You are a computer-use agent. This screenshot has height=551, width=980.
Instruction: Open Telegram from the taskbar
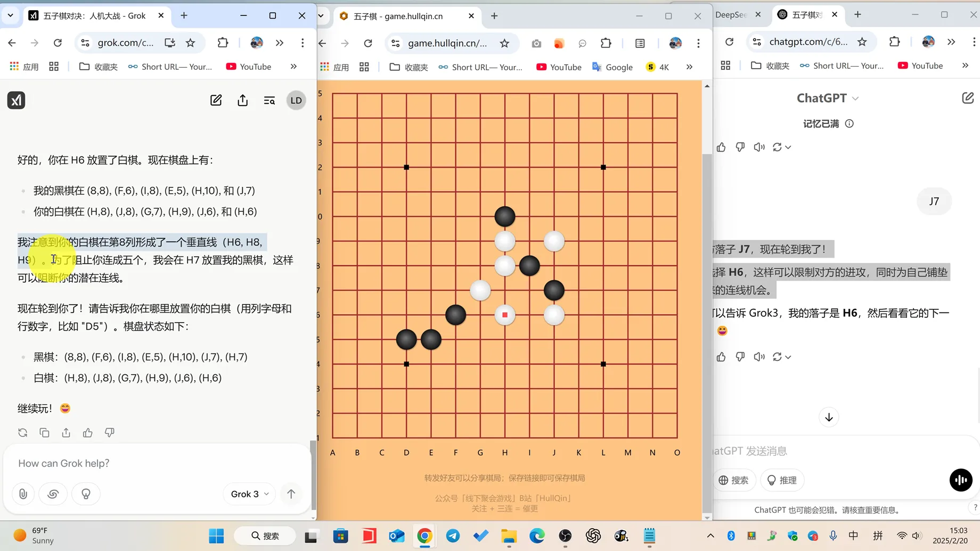[453, 536]
